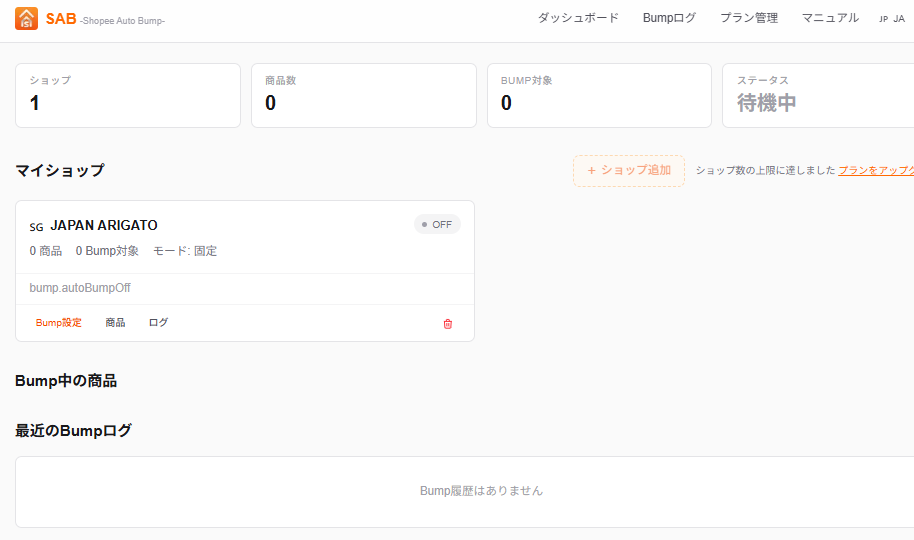The height and width of the screenshot is (540, 914).
Task: Click the SAB house logo icon
Action: pos(26,19)
